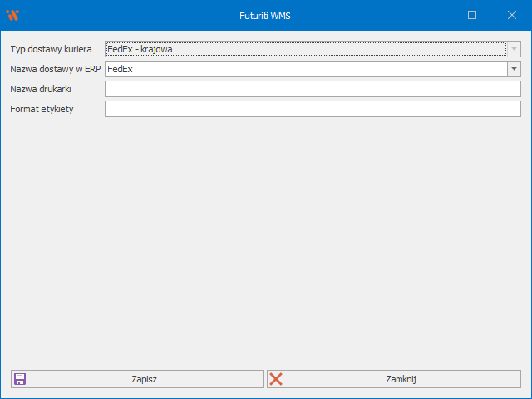Screen dimensions: 532x399
Task: Focus the Nazwa drukarki text field
Action: [x=313, y=89]
